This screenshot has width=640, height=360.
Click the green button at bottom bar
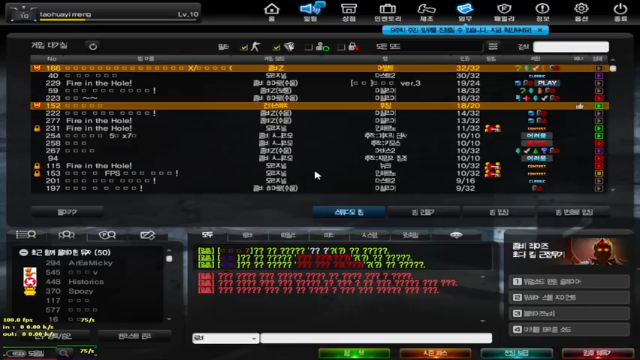click(354, 353)
